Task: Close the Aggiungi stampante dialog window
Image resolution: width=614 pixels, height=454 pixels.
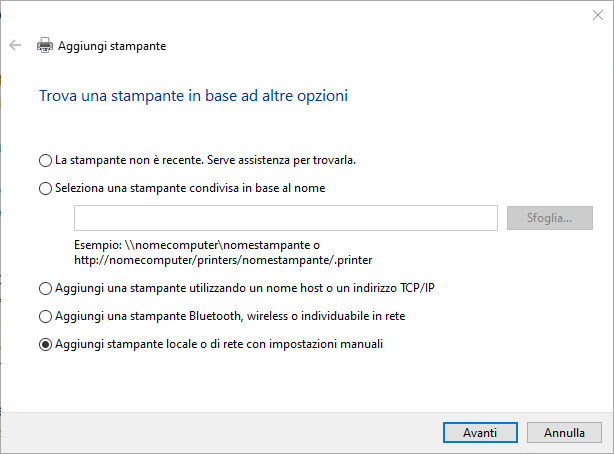Action: click(595, 14)
